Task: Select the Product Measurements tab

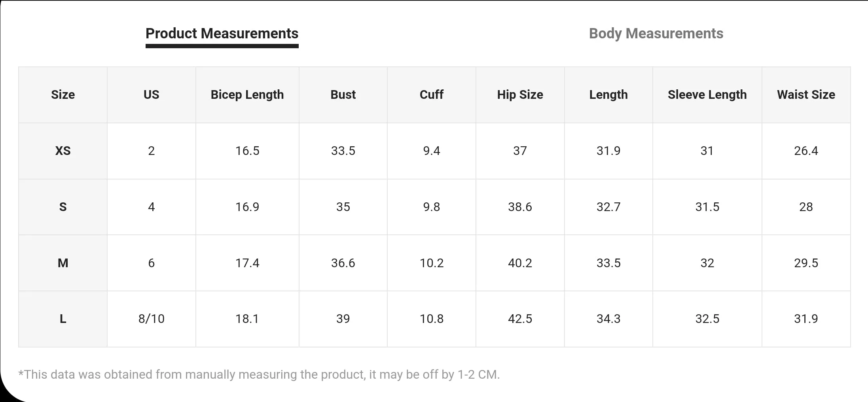Action: coord(222,34)
